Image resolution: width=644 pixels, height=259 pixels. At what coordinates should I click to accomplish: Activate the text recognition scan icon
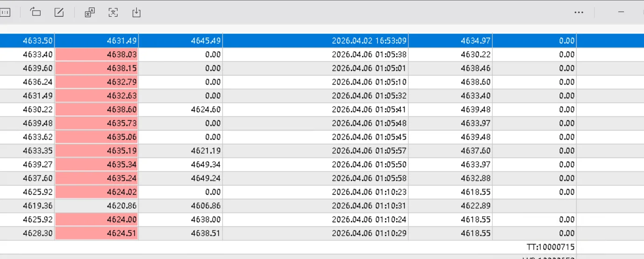click(113, 13)
